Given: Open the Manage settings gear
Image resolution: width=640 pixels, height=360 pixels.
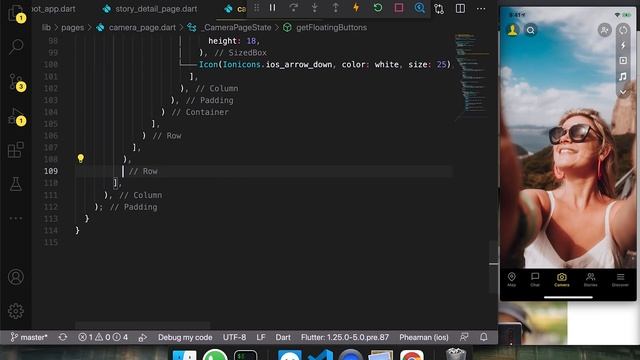Looking at the screenshot, I should (16, 311).
